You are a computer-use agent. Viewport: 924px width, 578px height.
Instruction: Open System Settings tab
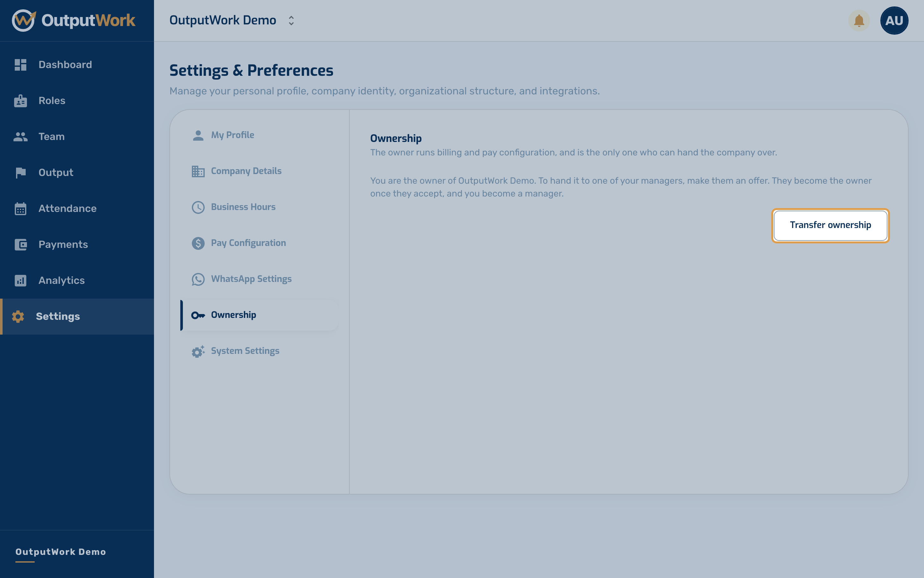point(260,351)
